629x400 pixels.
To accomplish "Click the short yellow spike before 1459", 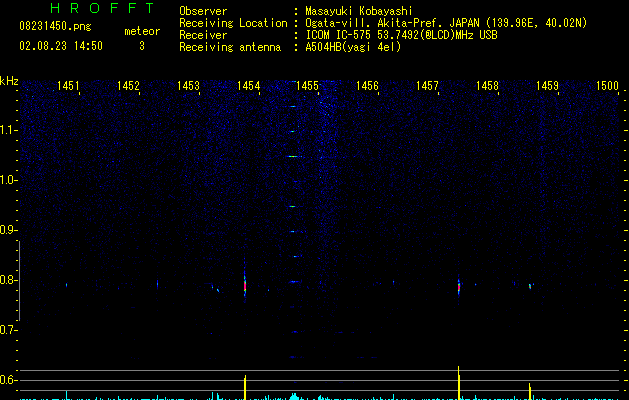I will (530, 391).
